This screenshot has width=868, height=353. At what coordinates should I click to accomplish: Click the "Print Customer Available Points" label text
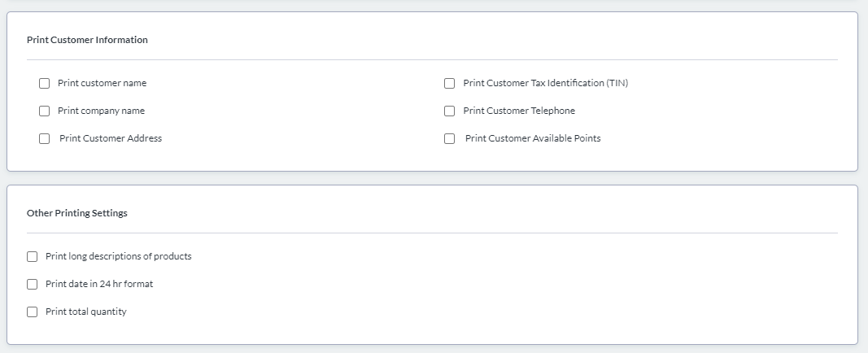pos(533,138)
